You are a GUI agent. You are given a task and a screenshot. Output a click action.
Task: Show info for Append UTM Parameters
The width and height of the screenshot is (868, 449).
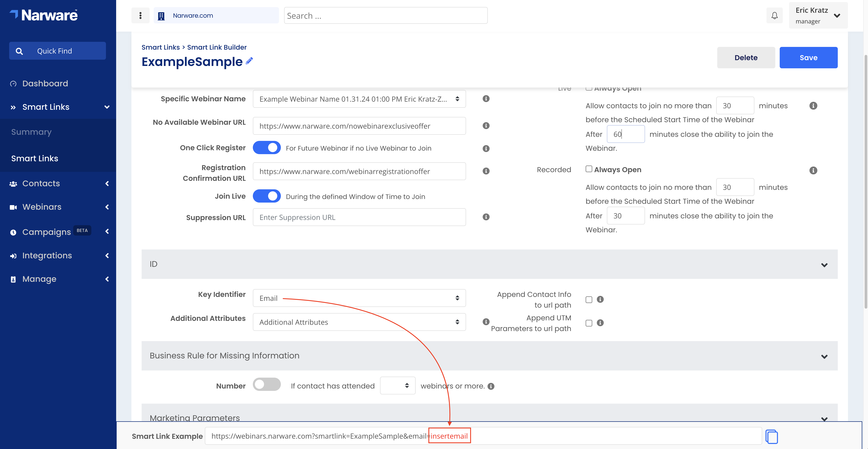click(600, 323)
